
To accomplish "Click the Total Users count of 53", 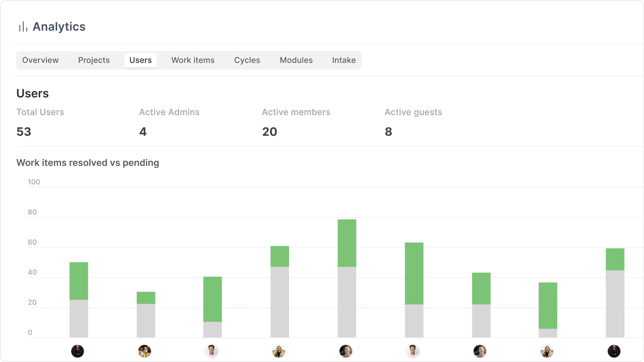I will point(24,131).
